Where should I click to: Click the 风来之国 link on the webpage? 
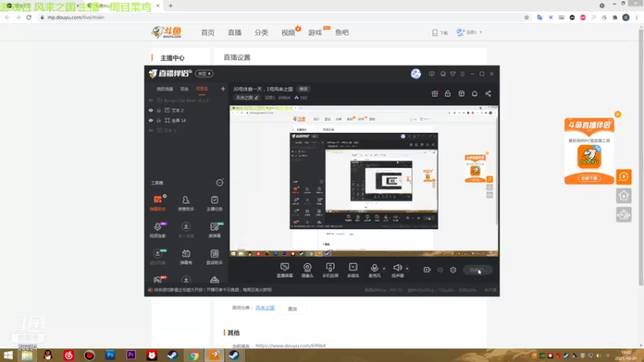tap(265, 308)
